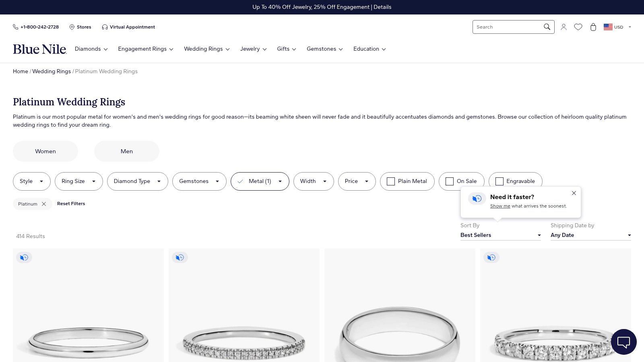Expand the Diamond Type filter dropdown

(138, 181)
